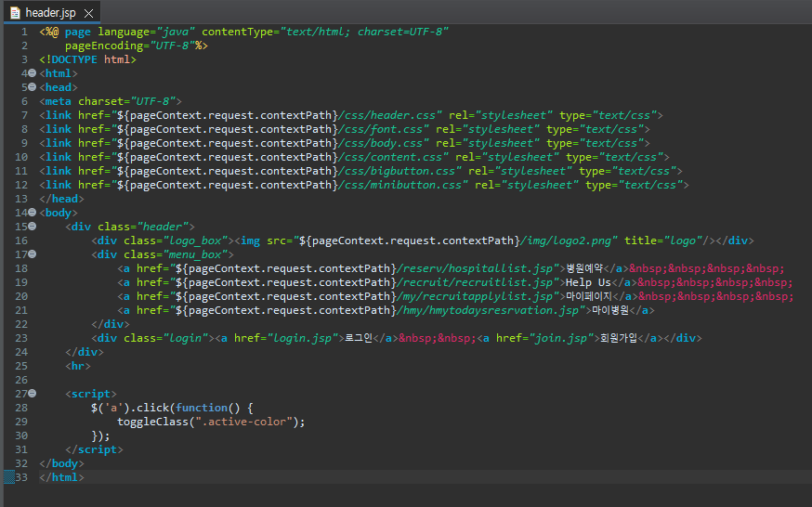Click the /css/minibutton.css path text
812x507 pixels.
point(399,185)
